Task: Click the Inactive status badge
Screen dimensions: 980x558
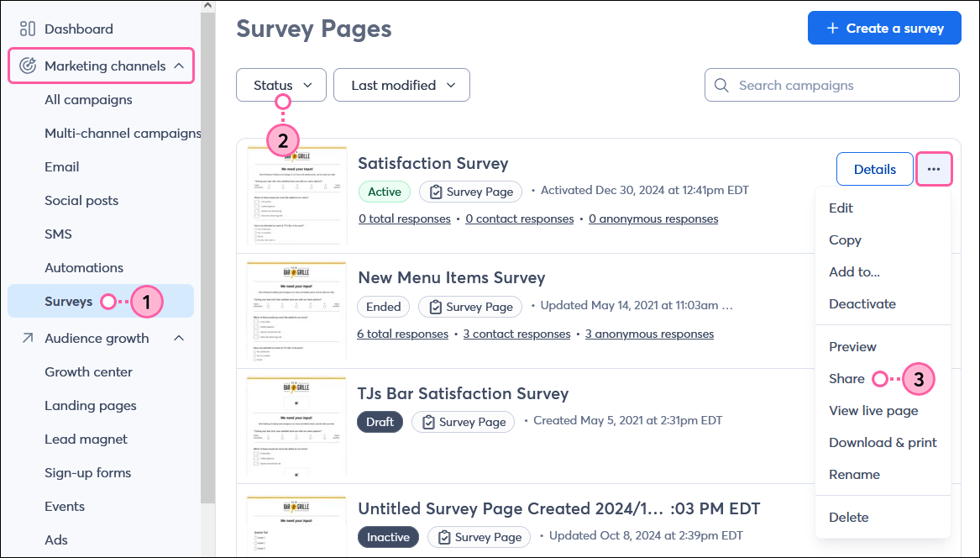Action: click(388, 537)
